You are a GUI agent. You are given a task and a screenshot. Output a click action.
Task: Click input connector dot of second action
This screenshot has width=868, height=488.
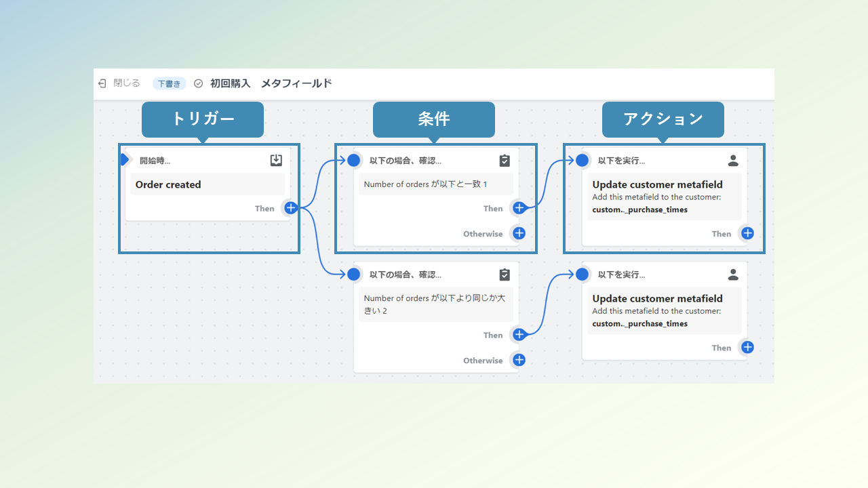coord(582,274)
